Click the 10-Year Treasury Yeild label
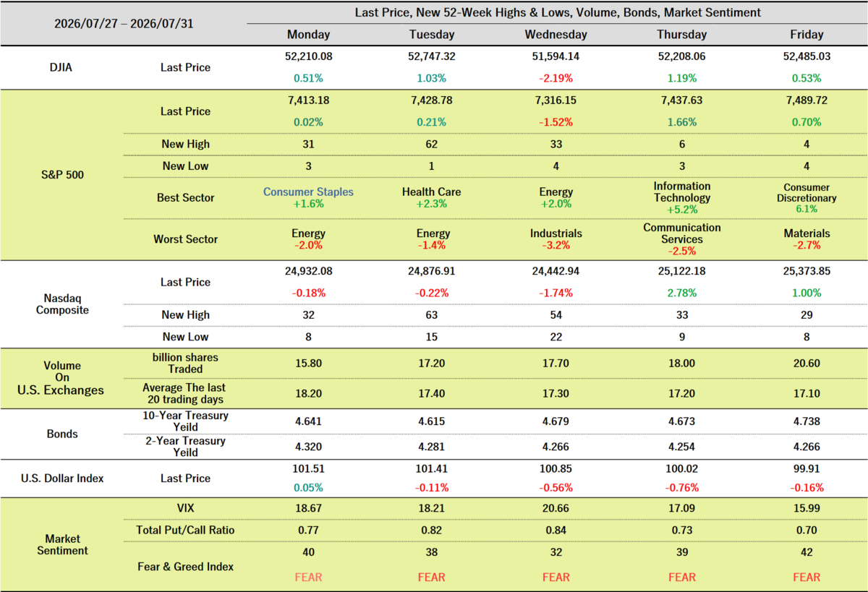Image resolution: width=868 pixels, height=592 pixels. click(185, 421)
